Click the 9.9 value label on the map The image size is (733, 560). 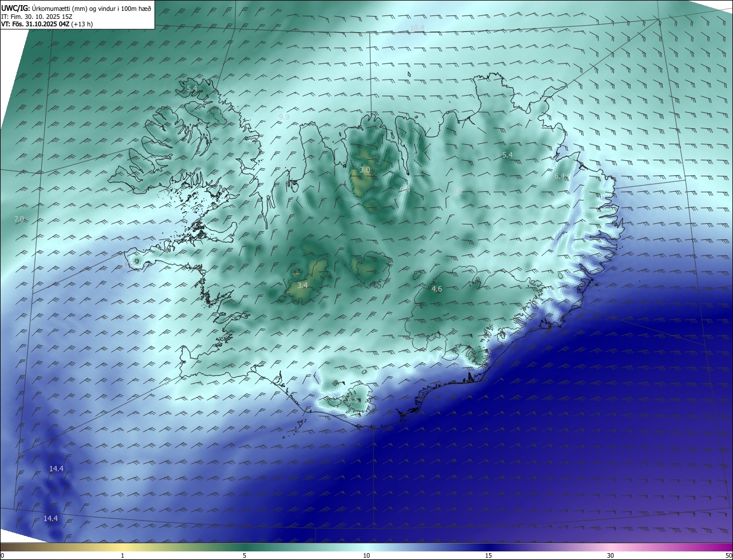coord(284,117)
